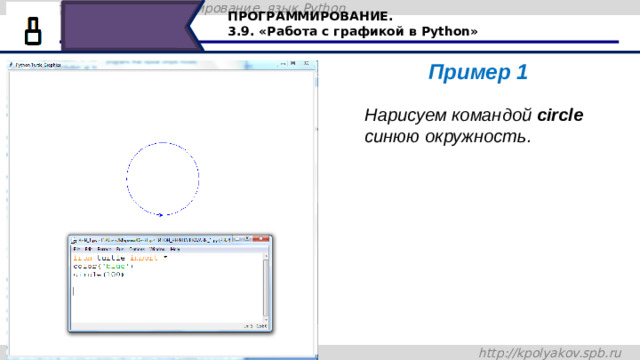Open the File menu in IDLE editor
Screen dimensions: 640x360
(76, 249)
